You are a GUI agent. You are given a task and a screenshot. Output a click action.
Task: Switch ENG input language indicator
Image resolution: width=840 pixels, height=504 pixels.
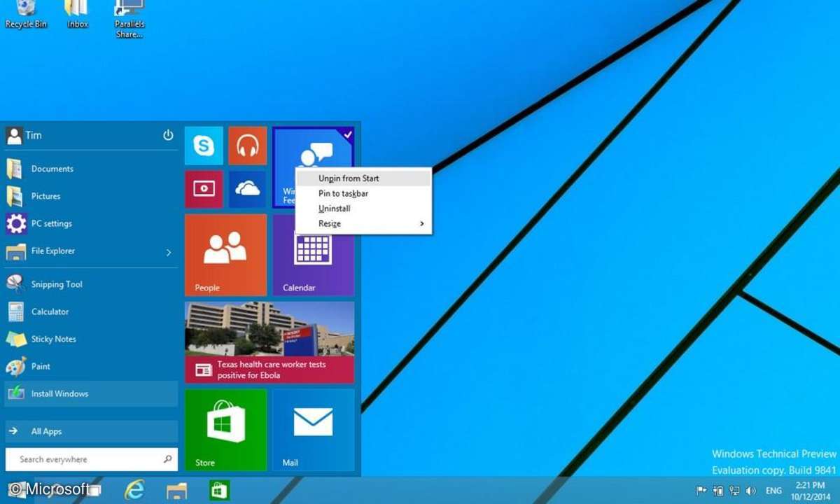pos(774,491)
